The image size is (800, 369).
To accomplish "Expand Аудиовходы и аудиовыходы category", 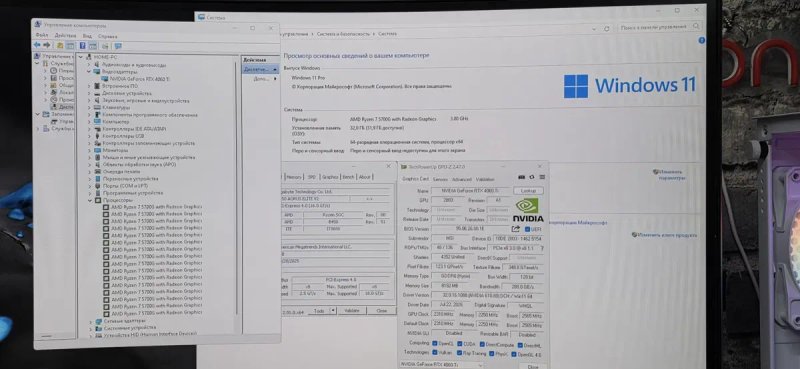I will (x=89, y=65).
